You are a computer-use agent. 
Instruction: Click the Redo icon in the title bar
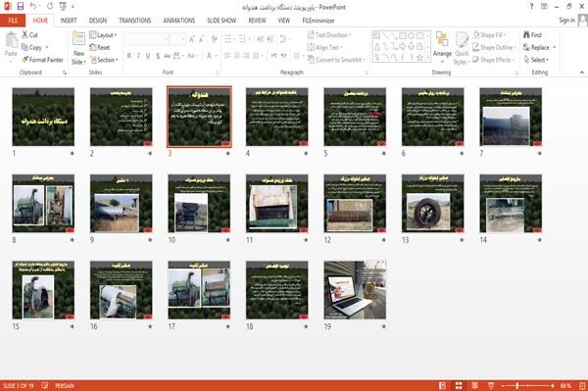pyautogui.click(x=50, y=7)
